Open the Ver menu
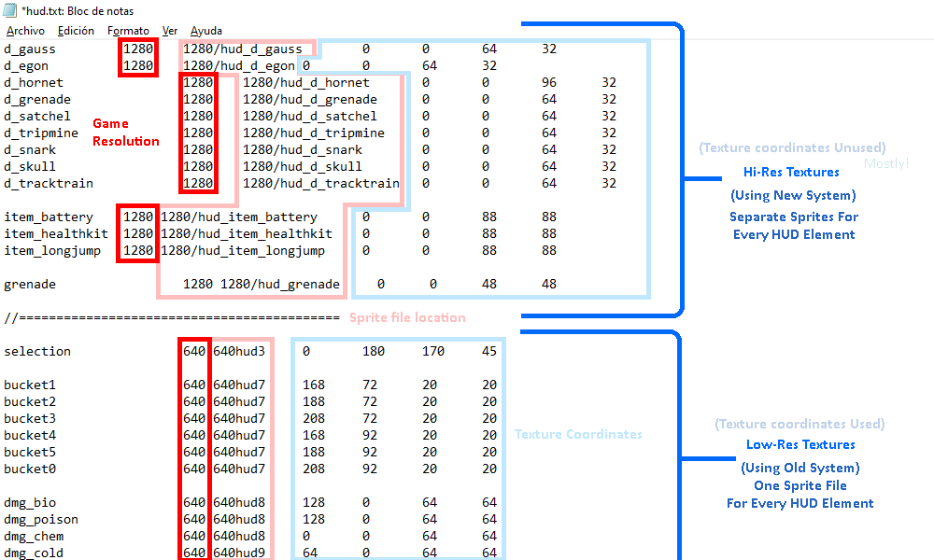This screenshot has width=934, height=560. pyautogui.click(x=170, y=31)
